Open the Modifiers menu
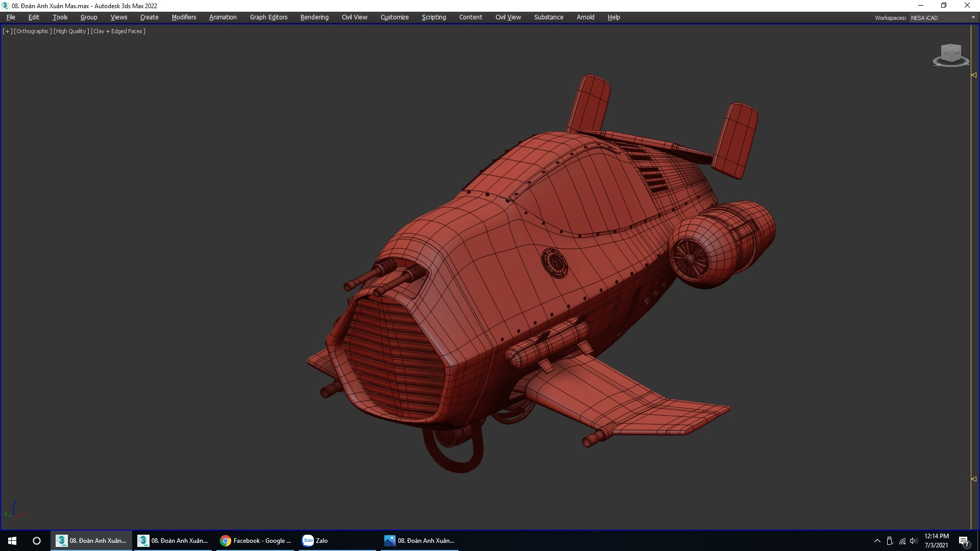The height and width of the screenshot is (551, 980). tap(184, 17)
